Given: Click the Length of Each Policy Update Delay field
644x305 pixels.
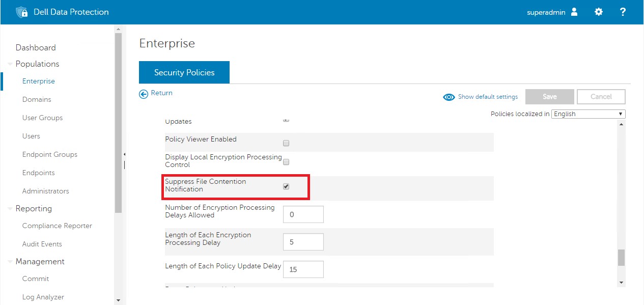Looking at the screenshot, I should point(303,269).
